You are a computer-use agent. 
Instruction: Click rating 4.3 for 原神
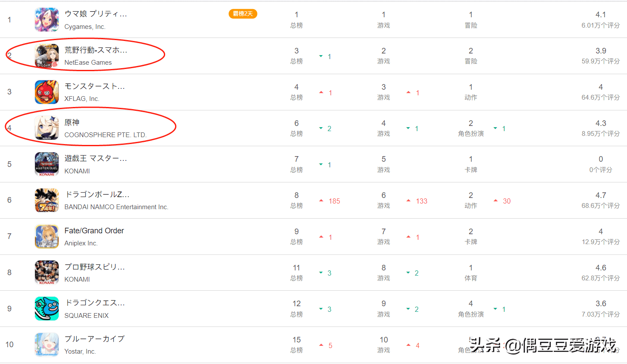pyautogui.click(x=601, y=123)
